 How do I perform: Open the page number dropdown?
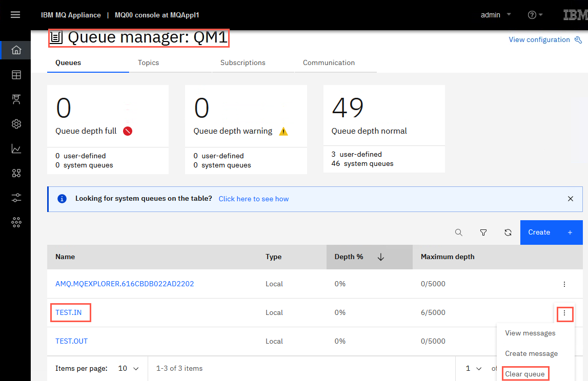[x=473, y=368]
